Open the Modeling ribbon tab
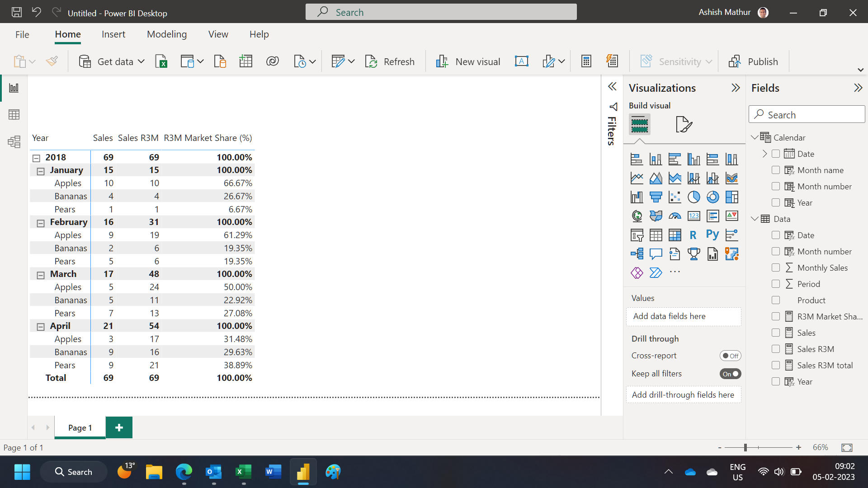The image size is (868, 488). pyautogui.click(x=167, y=34)
